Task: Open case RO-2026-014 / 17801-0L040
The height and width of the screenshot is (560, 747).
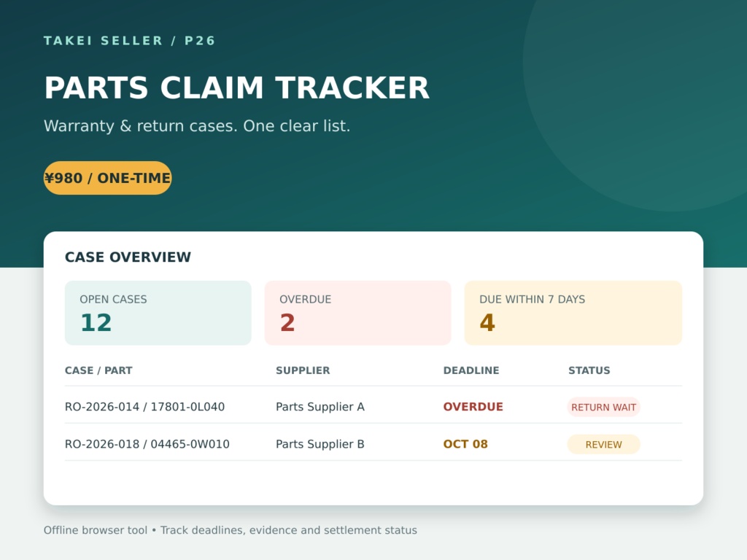Action: click(145, 407)
